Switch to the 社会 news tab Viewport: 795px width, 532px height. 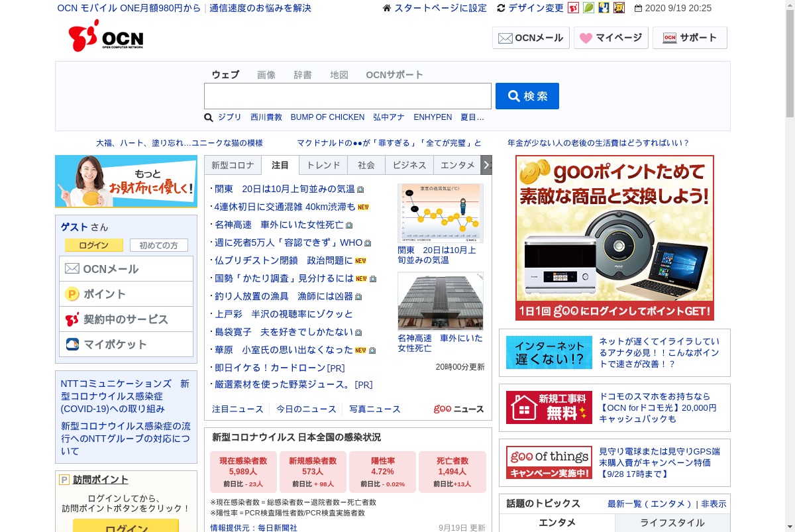[366, 166]
